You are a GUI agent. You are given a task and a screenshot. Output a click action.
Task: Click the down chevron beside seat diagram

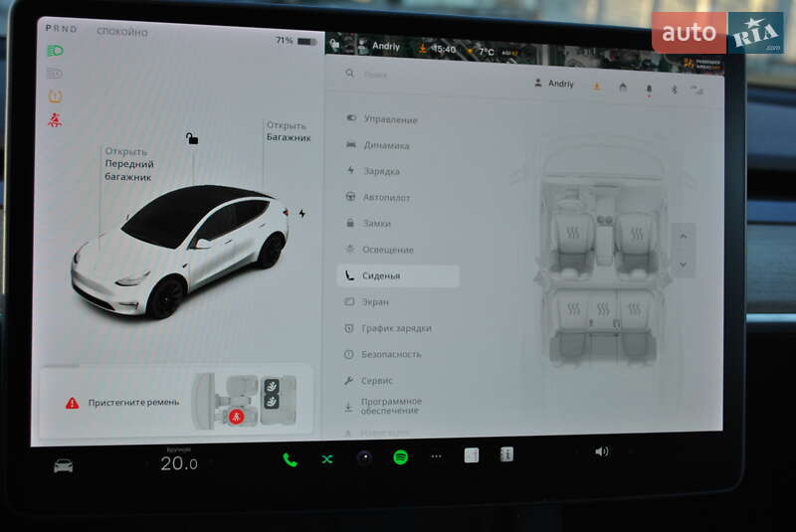point(684,265)
